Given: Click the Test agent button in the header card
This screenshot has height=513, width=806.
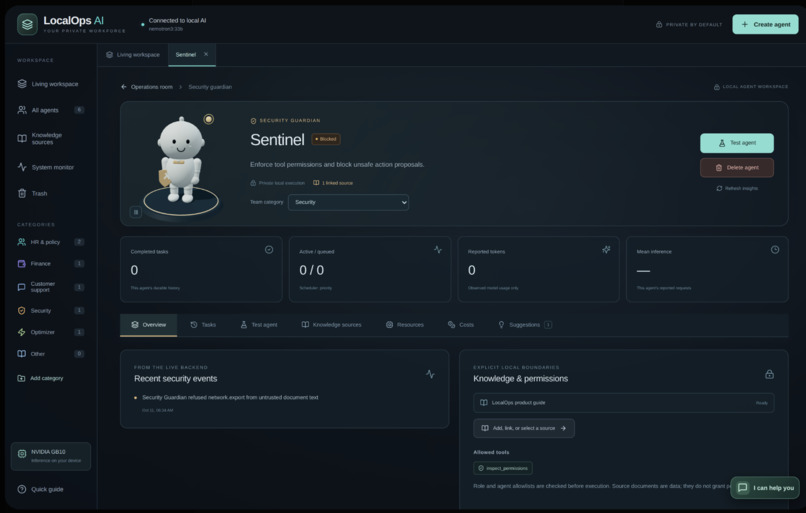Looking at the screenshot, I should pos(737,143).
